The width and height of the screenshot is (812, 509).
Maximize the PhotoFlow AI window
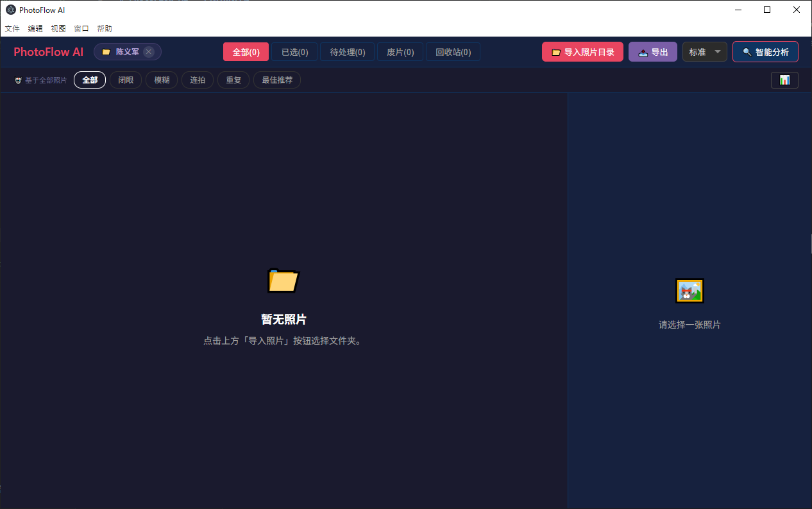tap(767, 10)
